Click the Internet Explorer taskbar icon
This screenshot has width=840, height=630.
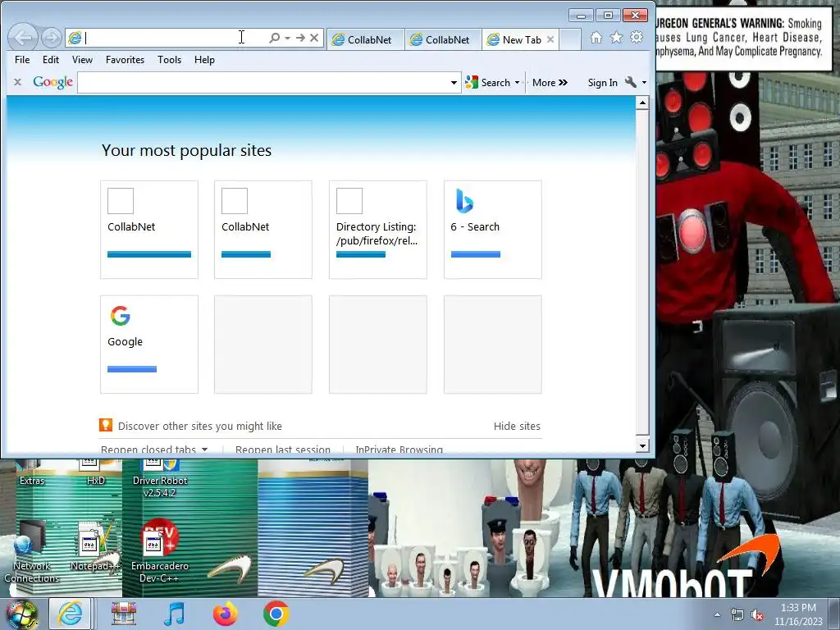pyautogui.click(x=71, y=614)
